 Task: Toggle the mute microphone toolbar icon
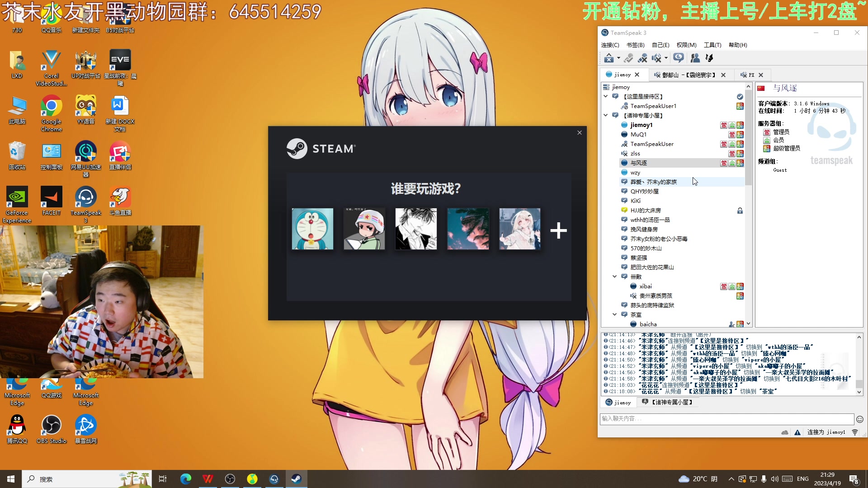tap(642, 58)
